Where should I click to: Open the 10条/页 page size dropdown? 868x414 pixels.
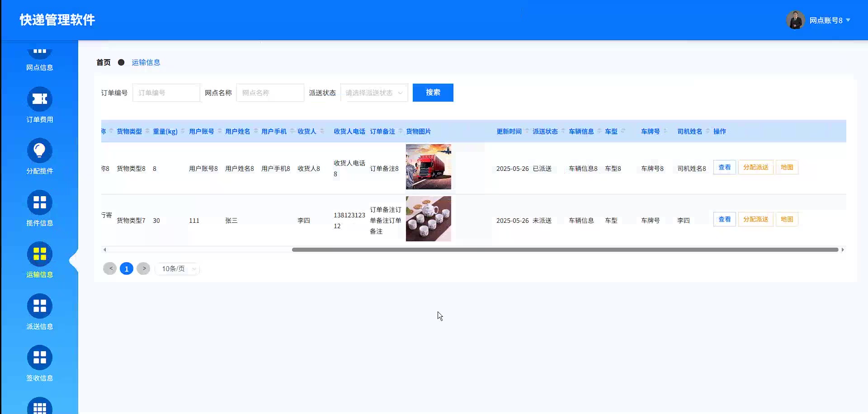177,269
